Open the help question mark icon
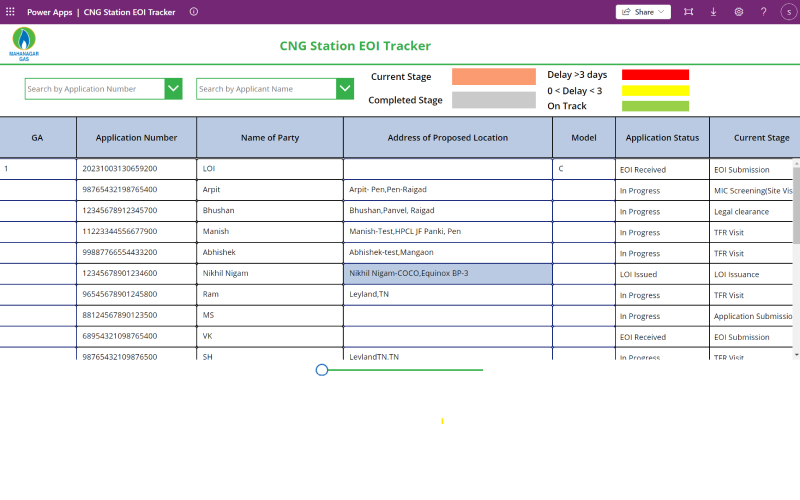800x500 pixels. (x=763, y=12)
